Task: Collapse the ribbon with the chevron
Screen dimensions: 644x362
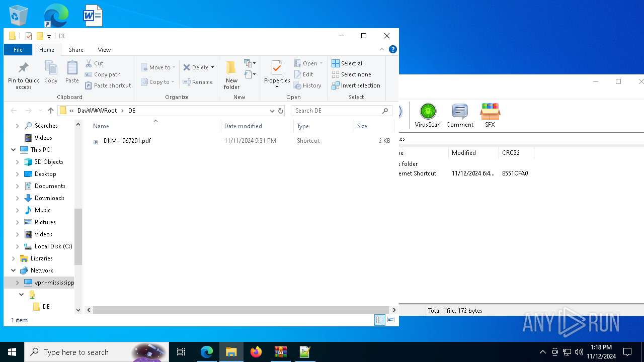Action: (382, 49)
